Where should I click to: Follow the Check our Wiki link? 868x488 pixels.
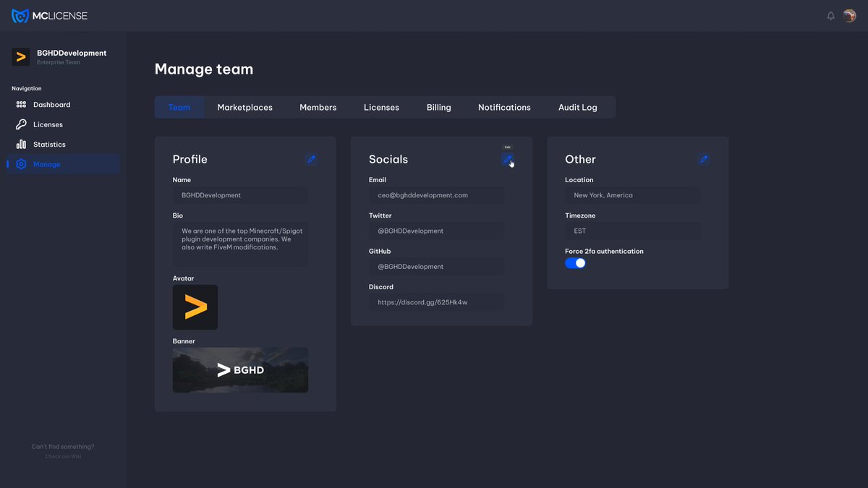coord(63,456)
